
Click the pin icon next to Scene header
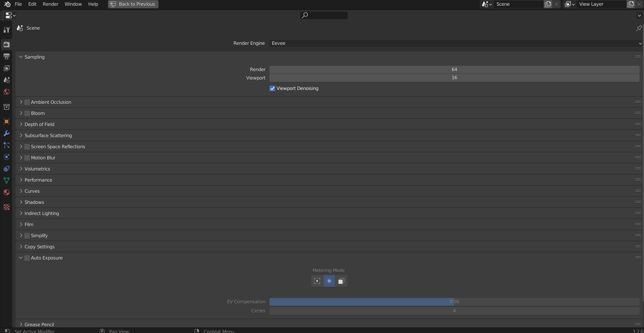coord(639,28)
